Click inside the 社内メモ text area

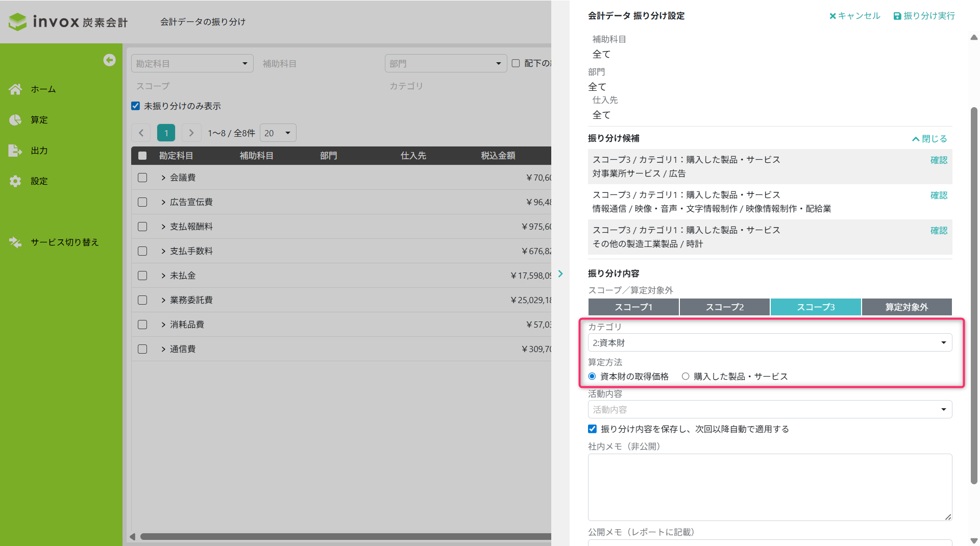click(x=770, y=487)
